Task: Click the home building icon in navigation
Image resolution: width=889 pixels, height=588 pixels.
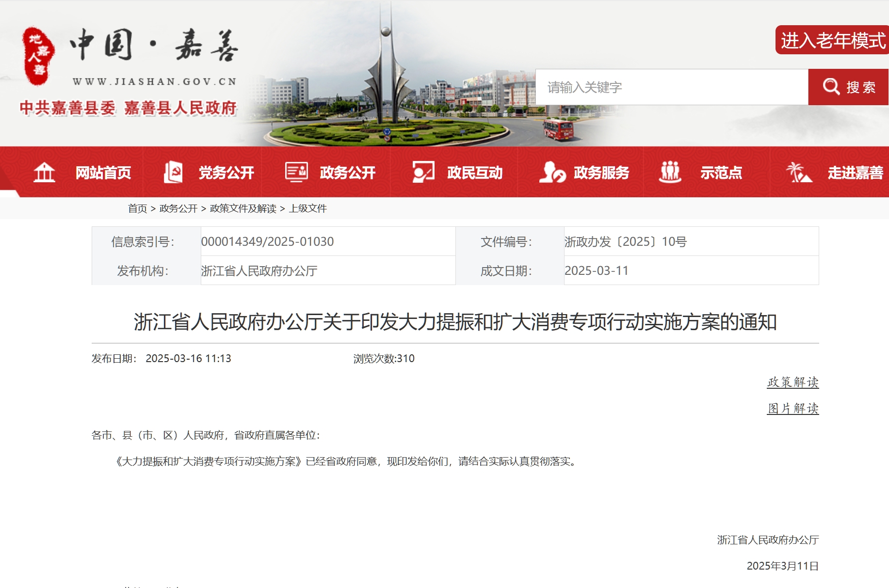Action: 44,172
